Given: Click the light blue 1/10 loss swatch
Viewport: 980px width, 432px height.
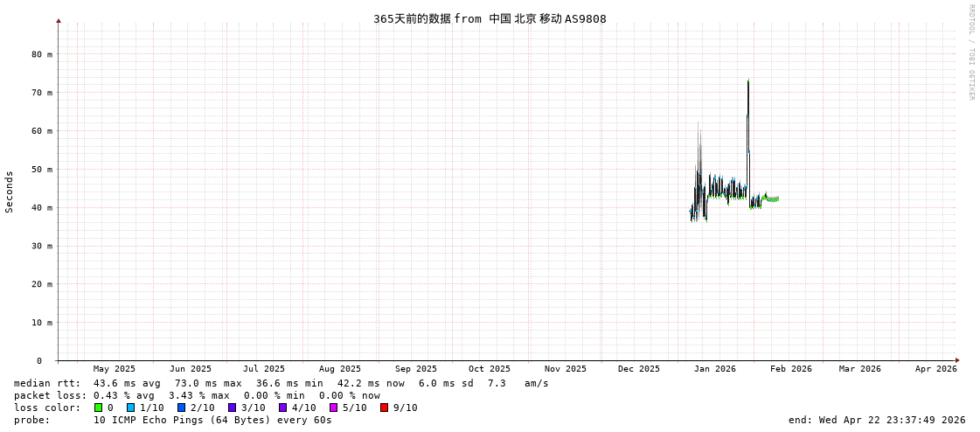Looking at the screenshot, I should point(130,408).
